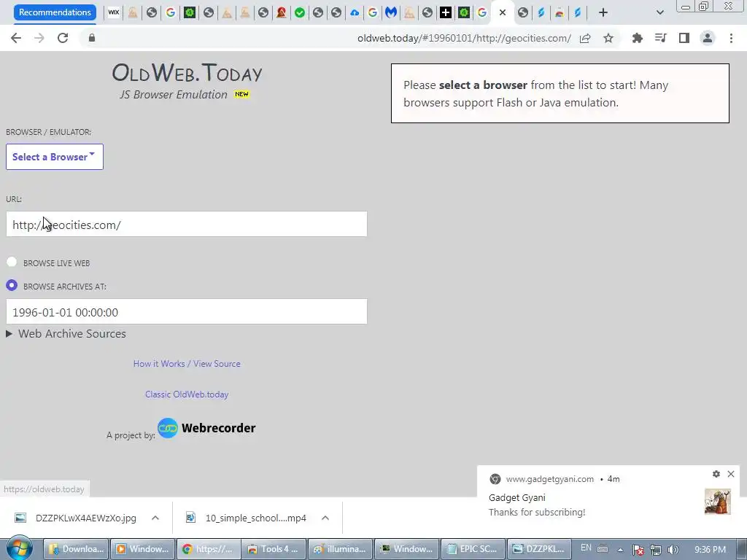Click the forward navigation arrow
The width and height of the screenshot is (747, 560).
tap(39, 38)
